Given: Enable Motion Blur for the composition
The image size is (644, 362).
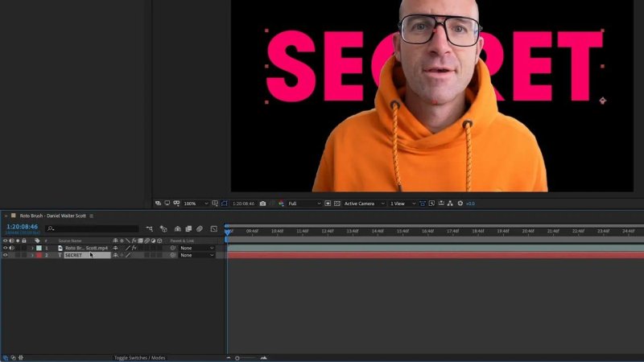Looking at the screenshot, I should click(200, 228).
